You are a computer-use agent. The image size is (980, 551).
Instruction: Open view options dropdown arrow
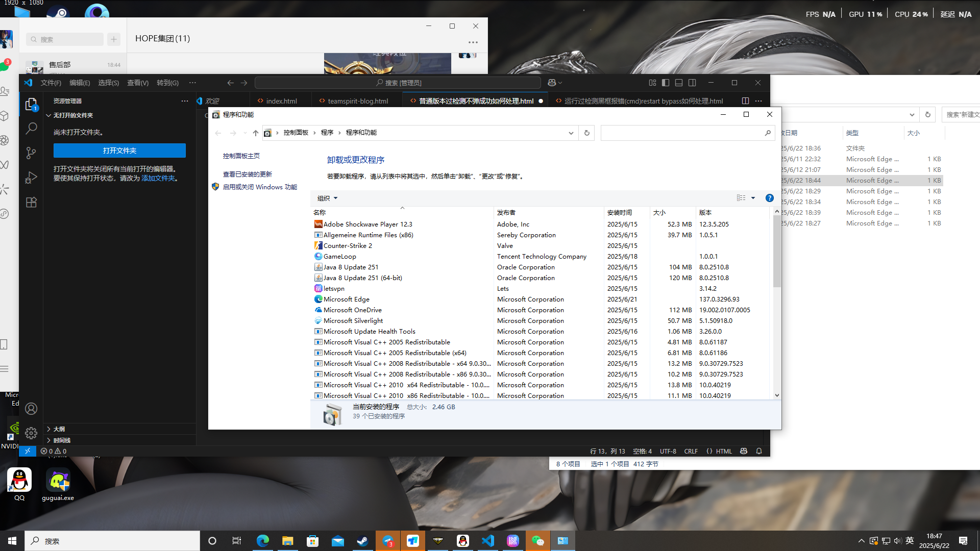click(753, 198)
